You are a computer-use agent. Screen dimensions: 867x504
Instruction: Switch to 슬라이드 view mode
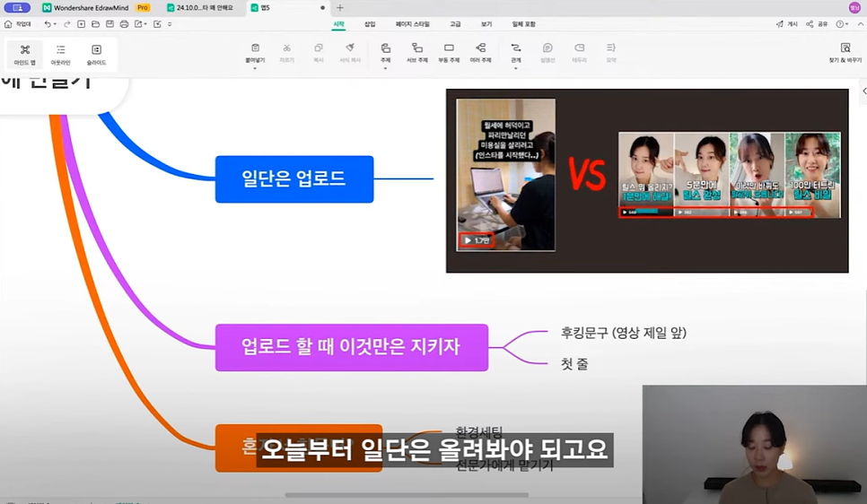96,55
